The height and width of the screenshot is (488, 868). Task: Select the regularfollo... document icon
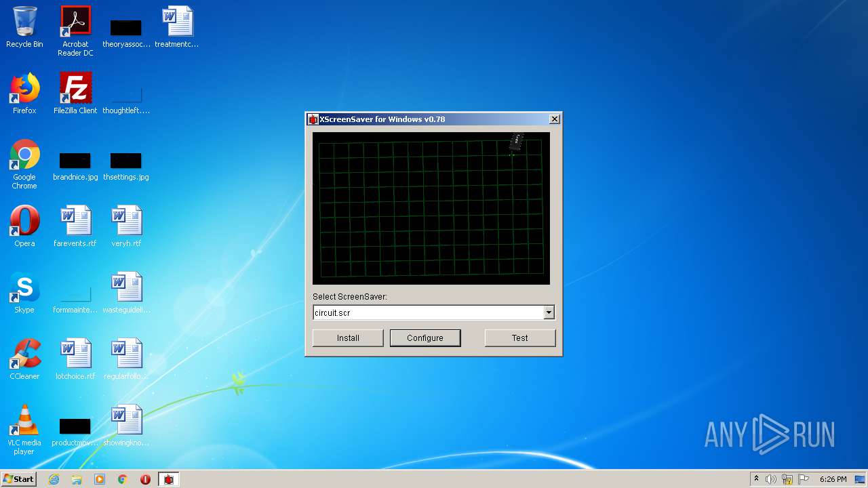(x=126, y=359)
